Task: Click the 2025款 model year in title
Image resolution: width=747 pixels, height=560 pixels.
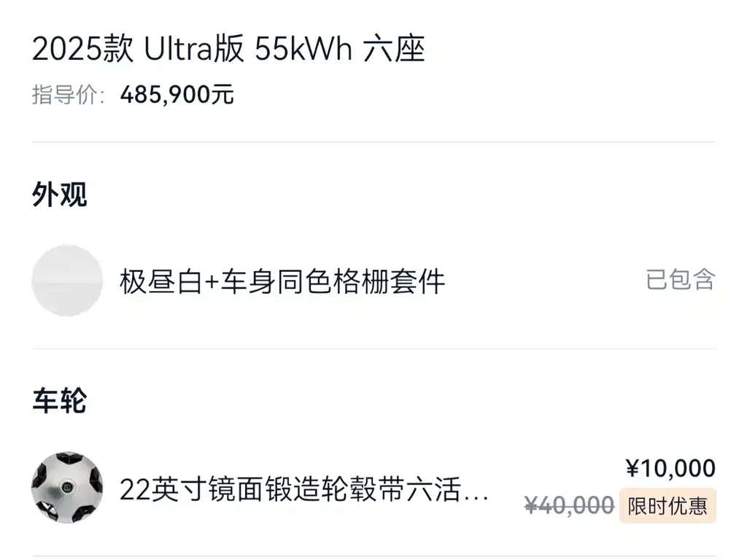Action: tap(83, 49)
